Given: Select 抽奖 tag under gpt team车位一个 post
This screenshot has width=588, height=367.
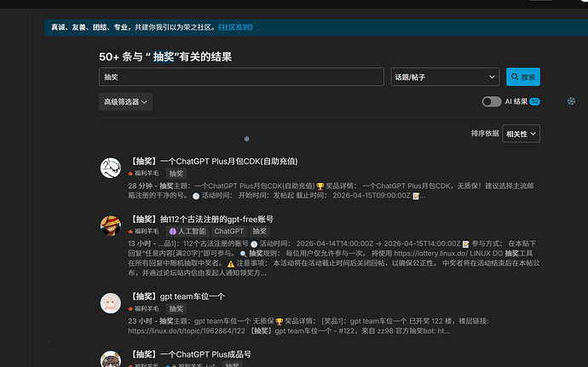Looking at the screenshot, I should pyautogui.click(x=176, y=309).
